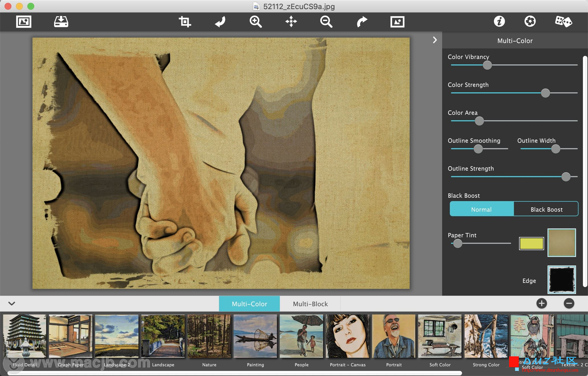Click the preset strip horizontal scrollbar
Viewport: 588px width, 376px height.
coord(234,373)
